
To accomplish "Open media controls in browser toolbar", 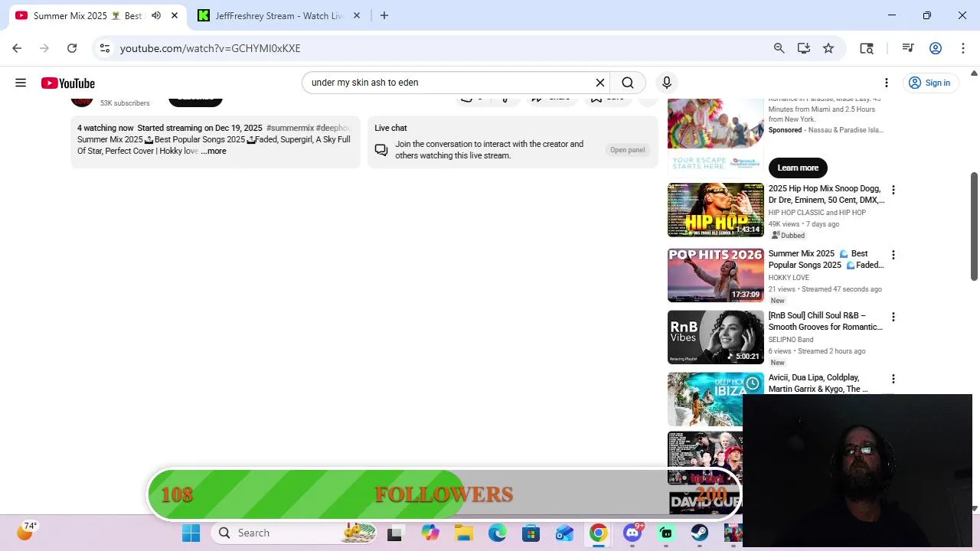I will pos(908,48).
